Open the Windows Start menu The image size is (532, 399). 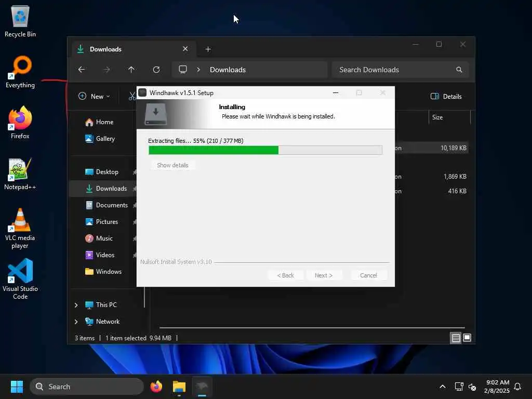[17, 387]
